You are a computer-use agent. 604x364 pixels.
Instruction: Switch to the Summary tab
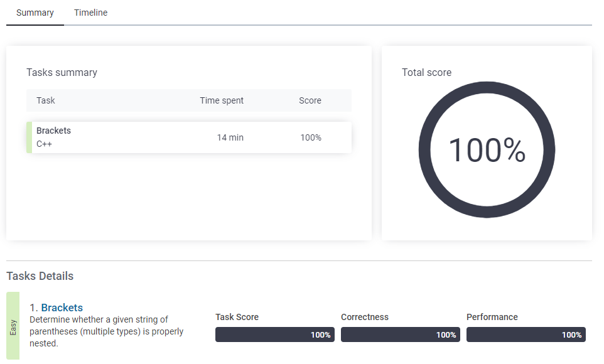(35, 13)
